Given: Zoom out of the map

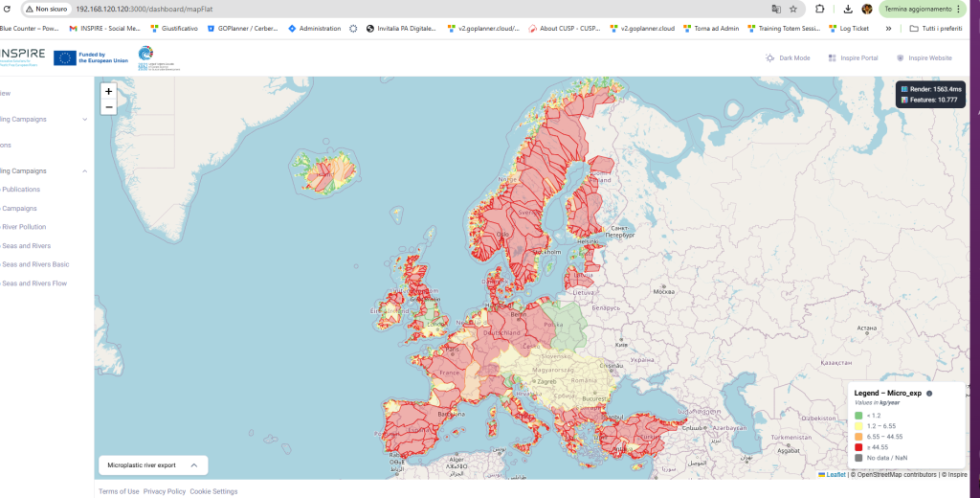Looking at the screenshot, I should (108, 107).
